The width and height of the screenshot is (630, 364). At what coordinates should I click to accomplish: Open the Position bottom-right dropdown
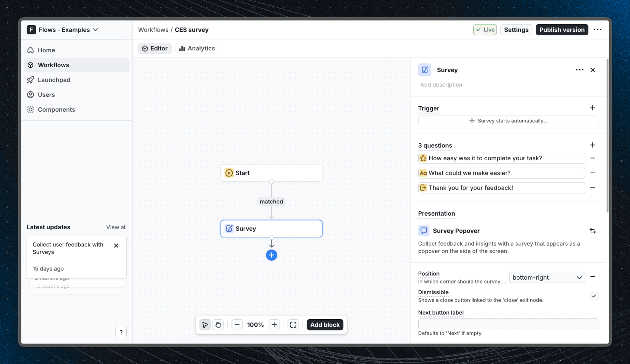(x=547, y=278)
